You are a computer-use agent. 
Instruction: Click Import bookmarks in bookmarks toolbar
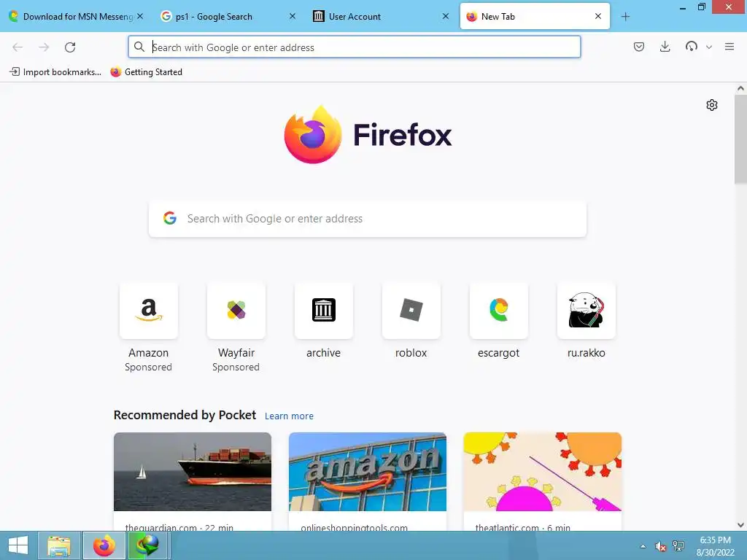(55, 72)
